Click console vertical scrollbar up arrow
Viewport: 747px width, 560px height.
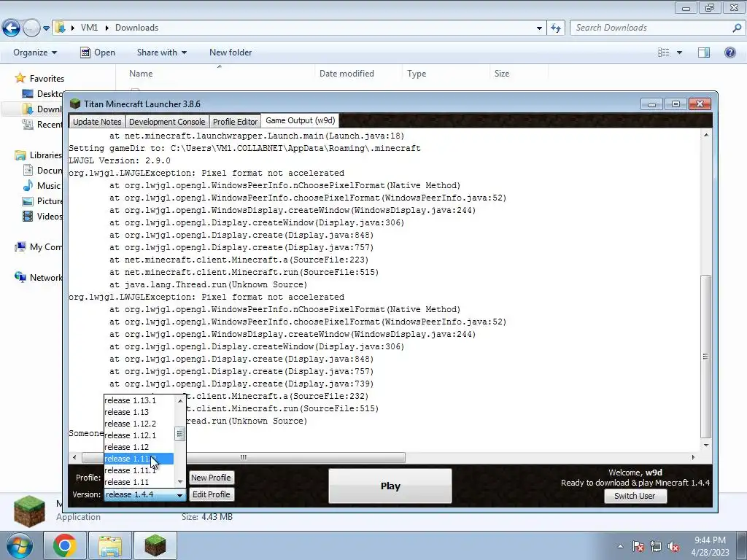706,135
